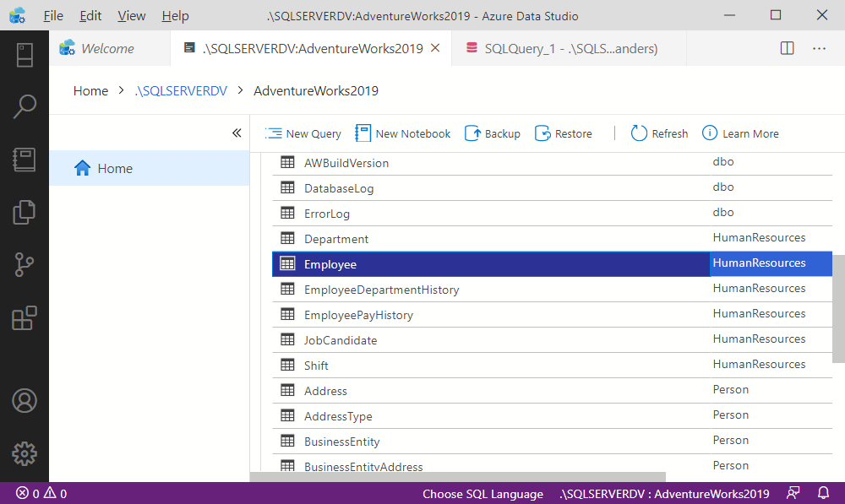Minimize the Azure Data Studio window
The width and height of the screenshot is (845, 504).
click(x=730, y=15)
